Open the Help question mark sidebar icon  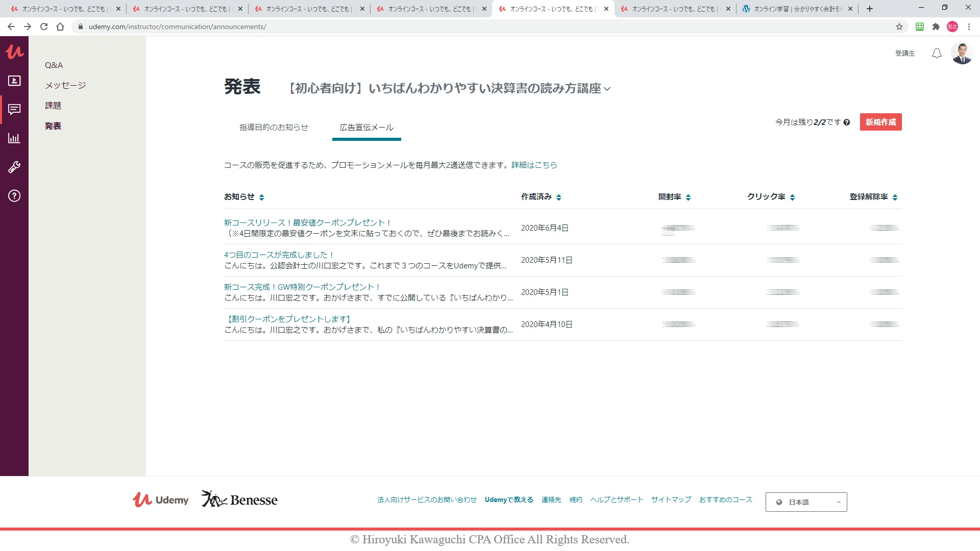click(14, 196)
